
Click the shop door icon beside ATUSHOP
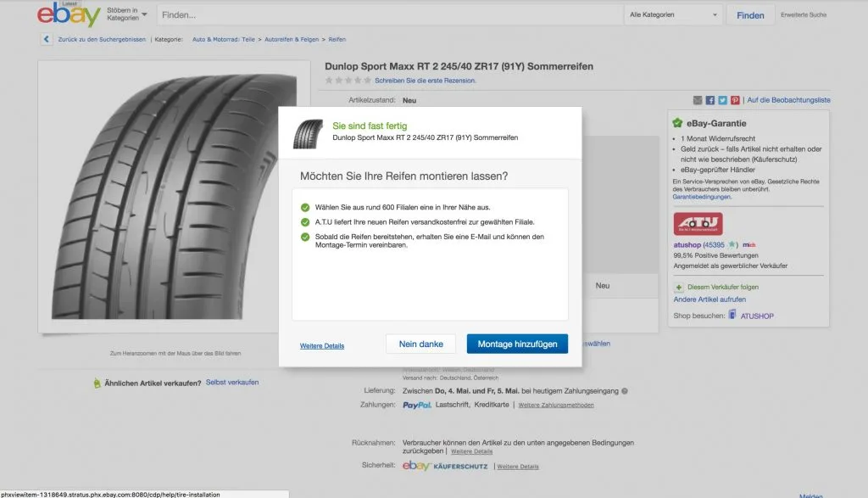[732, 315]
